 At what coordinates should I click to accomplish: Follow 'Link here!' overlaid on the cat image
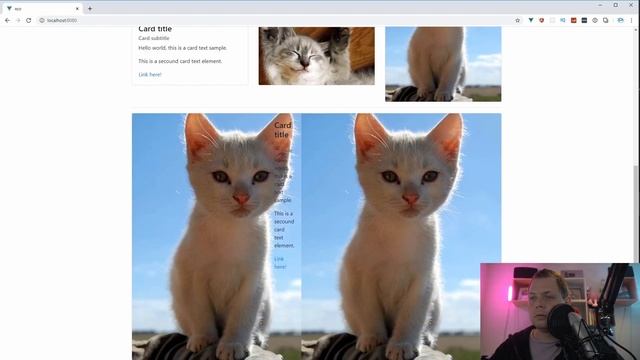tap(280, 263)
